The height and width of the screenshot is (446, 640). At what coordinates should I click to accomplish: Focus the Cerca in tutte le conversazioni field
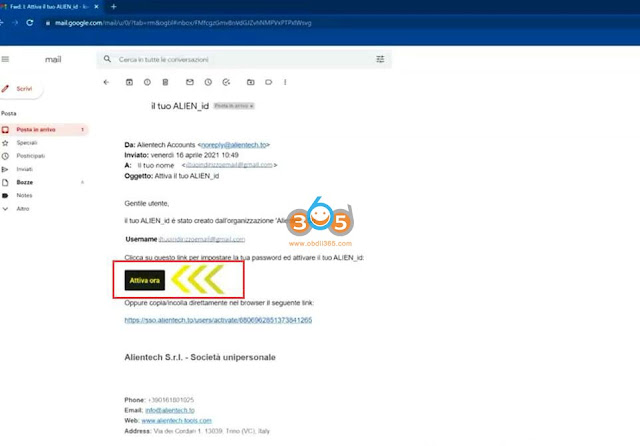[244, 60]
